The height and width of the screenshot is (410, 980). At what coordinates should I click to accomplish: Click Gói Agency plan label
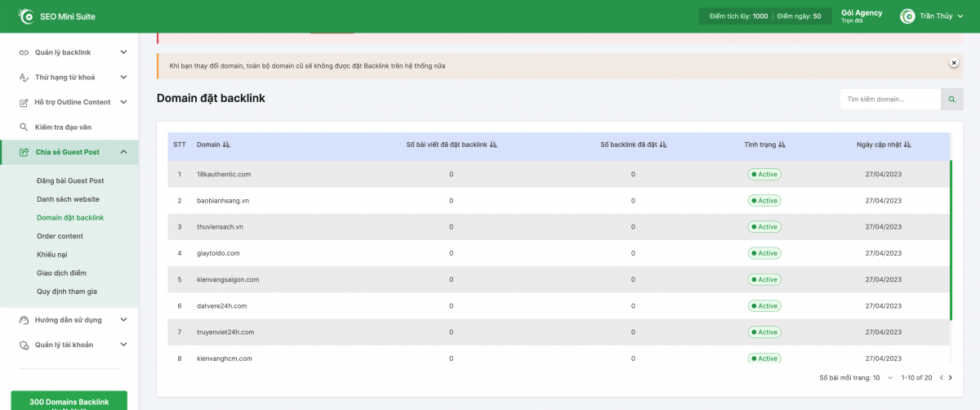click(x=862, y=13)
